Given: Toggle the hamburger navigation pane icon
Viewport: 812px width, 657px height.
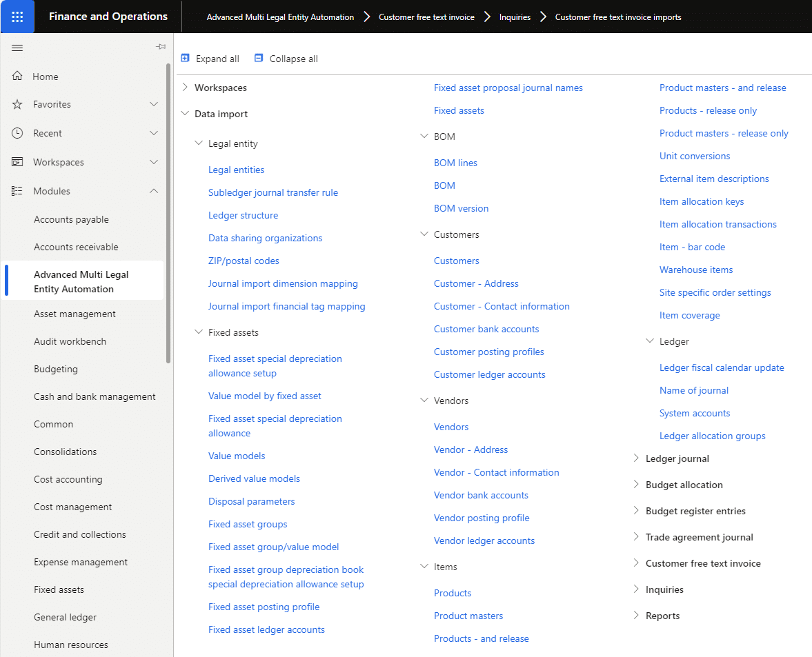Looking at the screenshot, I should point(17,48).
